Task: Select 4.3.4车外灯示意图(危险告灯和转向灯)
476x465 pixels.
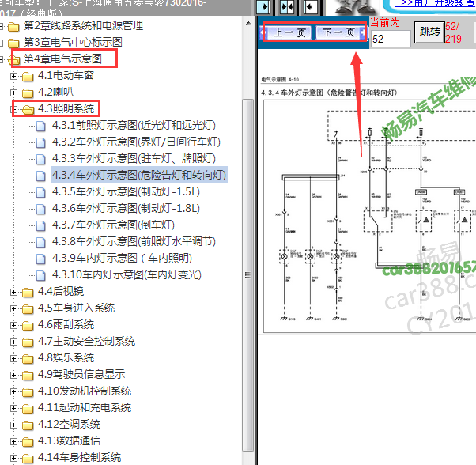Action: click(x=139, y=175)
